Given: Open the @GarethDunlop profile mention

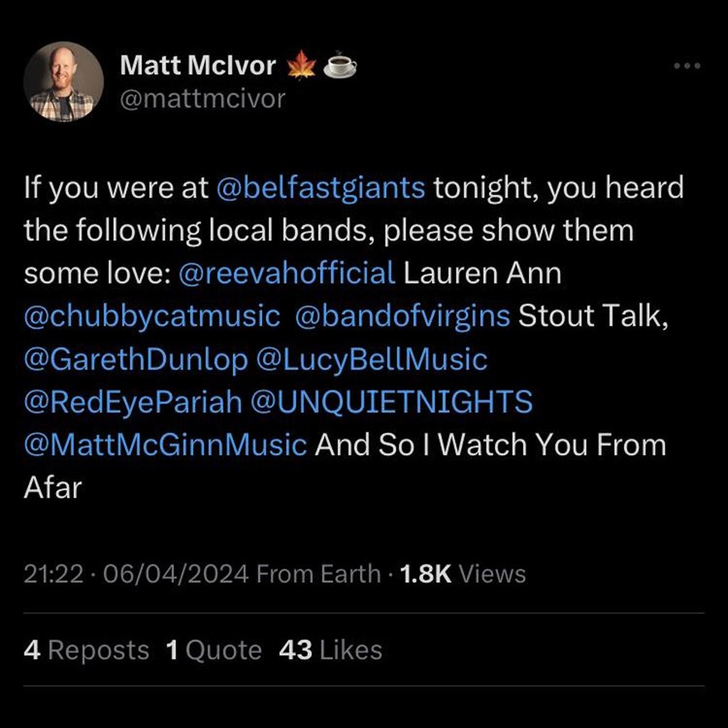Looking at the screenshot, I should pyautogui.click(x=136, y=359).
